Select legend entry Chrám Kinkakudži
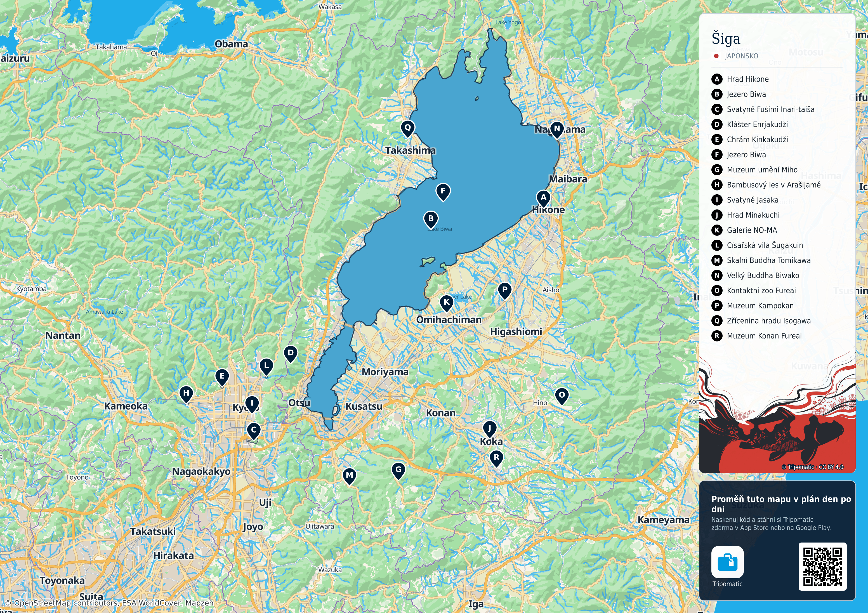Image resolution: width=868 pixels, height=613 pixels. [x=757, y=140]
